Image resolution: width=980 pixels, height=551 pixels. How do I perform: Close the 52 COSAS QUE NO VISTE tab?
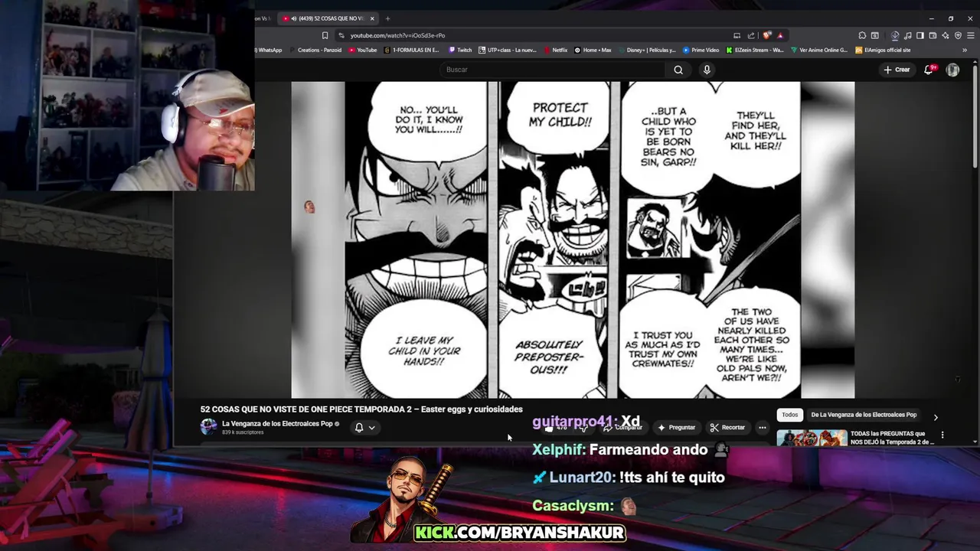tap(373, 18)
